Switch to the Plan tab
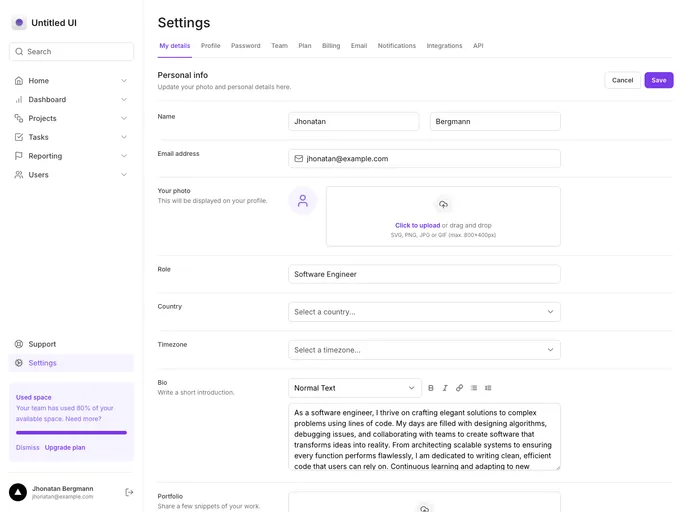688x512 pixels. (305, 46)
